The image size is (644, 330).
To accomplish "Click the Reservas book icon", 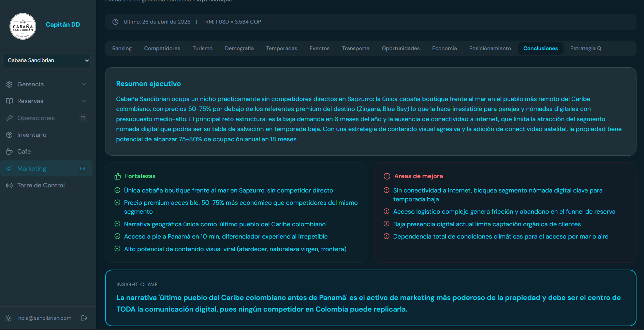I will [x=10, y=101].
